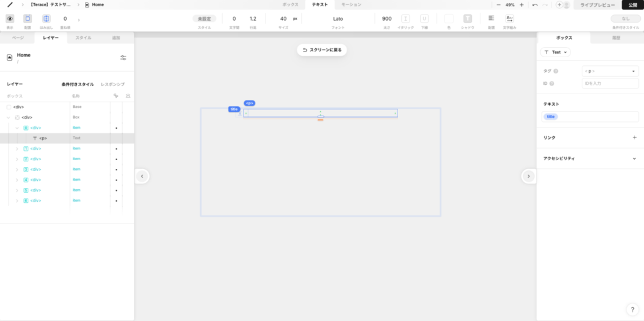Click the 配置 layout icon in toolbar
Screen dimensions: 644x321
pyautogui.click(x=28, y=19)
